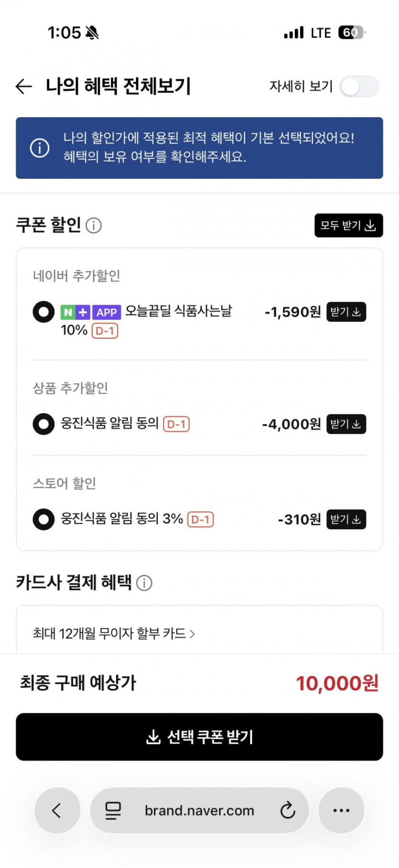Open the browser three-dot more menu

[x=341, y=810]
